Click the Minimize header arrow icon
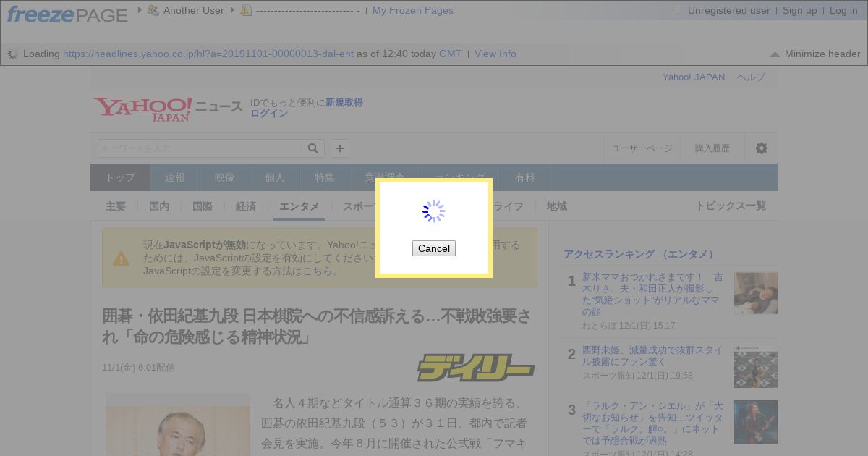 click(x=775, y=54)
